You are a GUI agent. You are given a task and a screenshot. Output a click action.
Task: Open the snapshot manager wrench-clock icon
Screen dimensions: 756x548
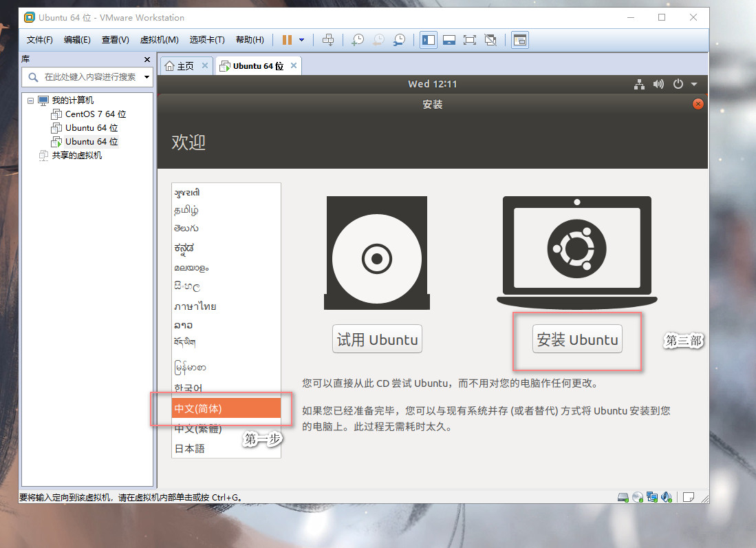point(399,40)
